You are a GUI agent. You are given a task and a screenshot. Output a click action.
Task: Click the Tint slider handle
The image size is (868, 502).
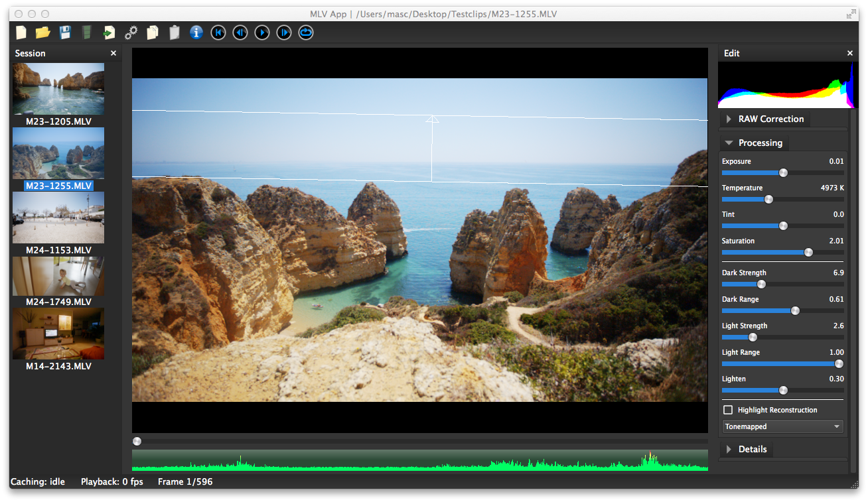tap(783, 225)
